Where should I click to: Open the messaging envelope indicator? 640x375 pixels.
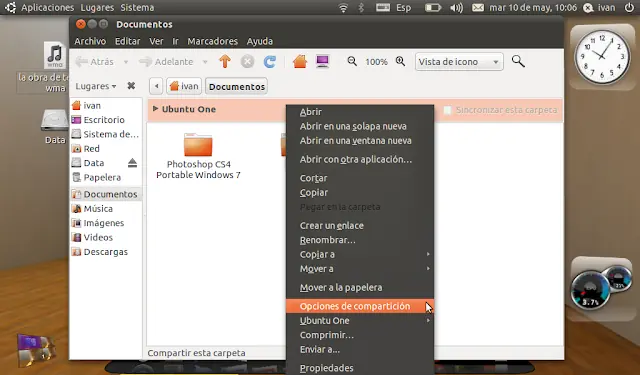pyautogui.click(x=478, y=7)
